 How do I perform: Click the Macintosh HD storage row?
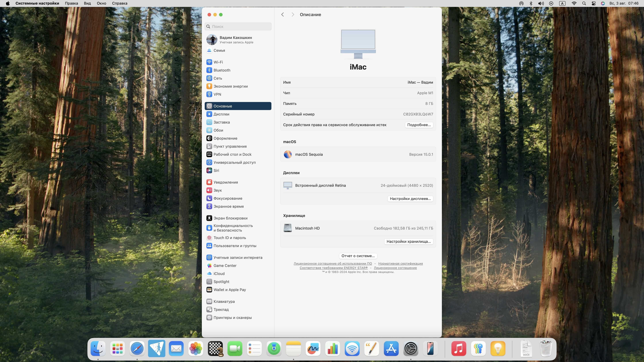(x=358, y=228)
